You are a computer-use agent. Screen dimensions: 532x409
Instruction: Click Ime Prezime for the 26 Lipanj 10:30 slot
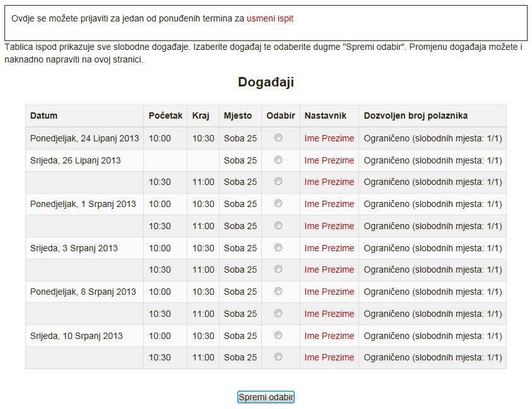click(329, 182)
